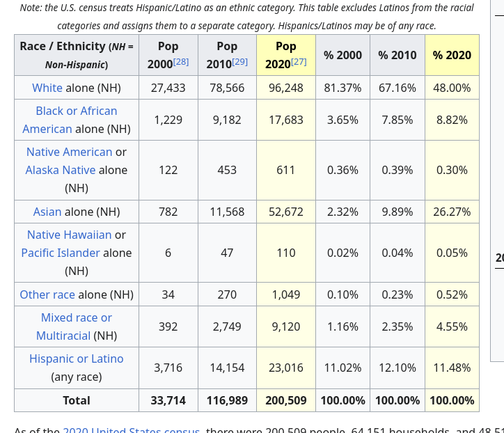Open the Hispanic or Latino link
The height and width of the screenshot is (433, 504).
pyautogui.click(x=77, y=359)
